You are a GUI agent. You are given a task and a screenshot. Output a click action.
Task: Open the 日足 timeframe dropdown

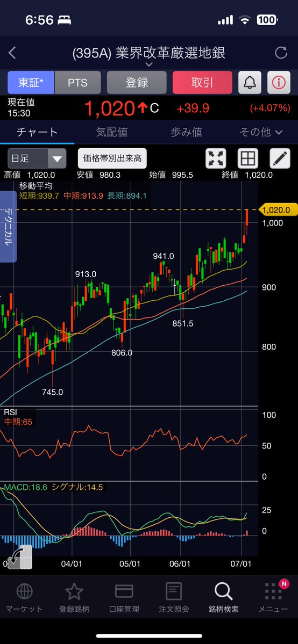click(37, 158)
